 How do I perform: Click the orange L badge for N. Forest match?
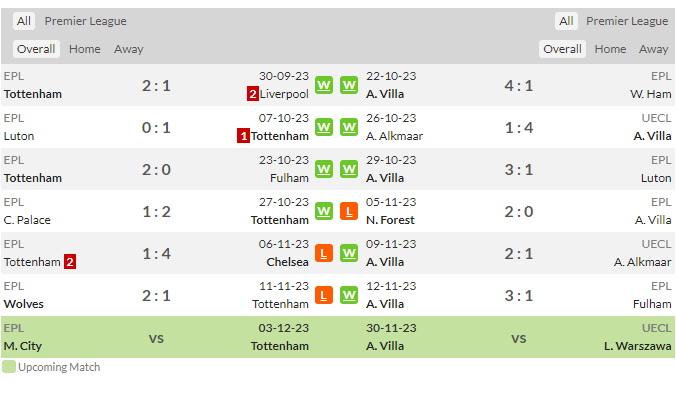point(349,211)
